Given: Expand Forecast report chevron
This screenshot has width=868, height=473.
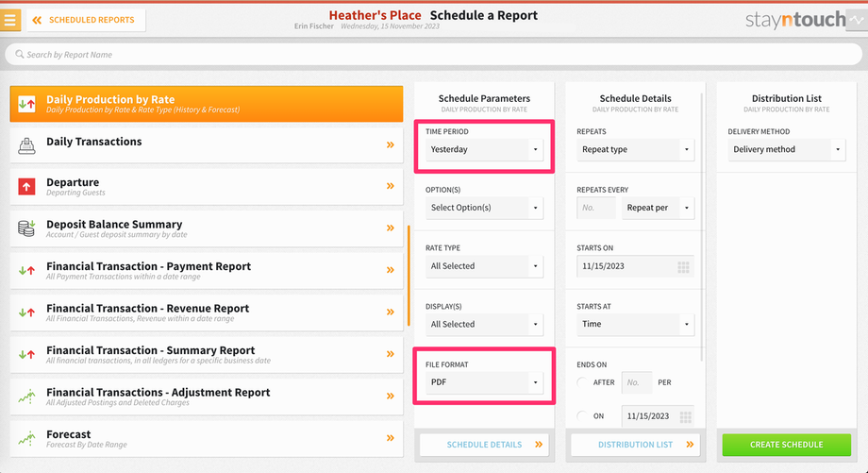Looking at the screenshot, I should point(391,438).
